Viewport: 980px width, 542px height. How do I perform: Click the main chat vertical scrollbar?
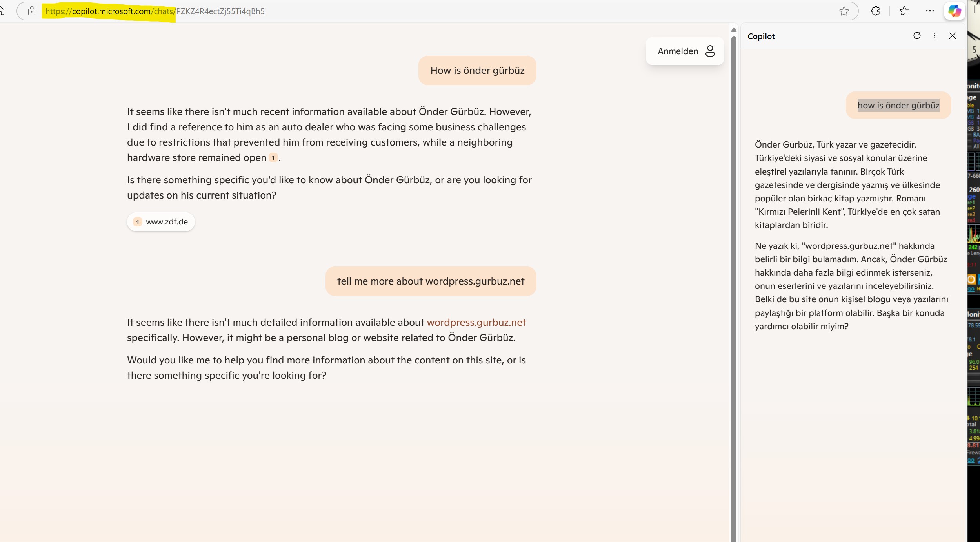pos(734,288)
